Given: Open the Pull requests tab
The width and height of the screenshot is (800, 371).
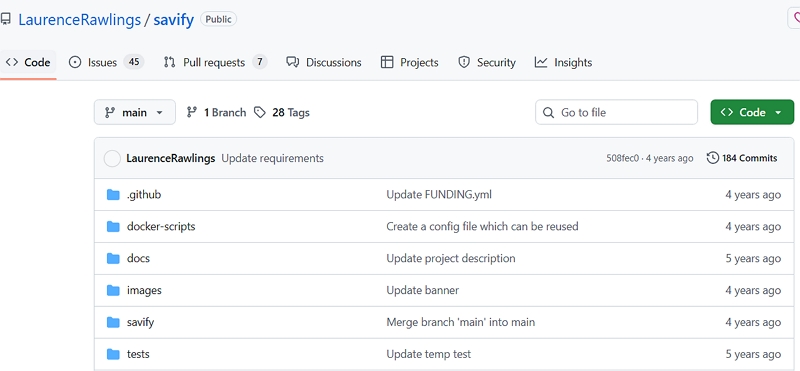Looking at the screenshot, I should pyautogui.click(x=215, y=62).
